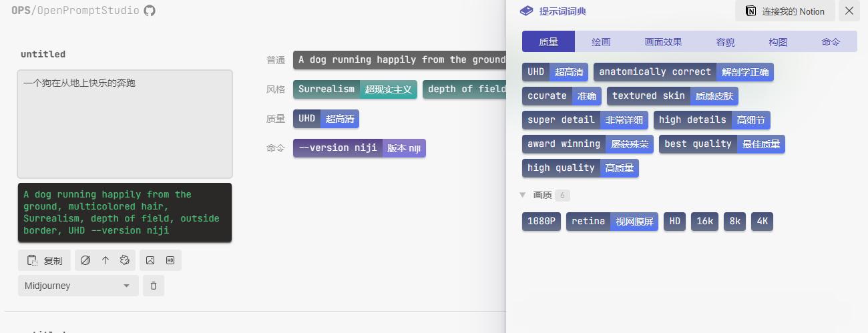This screenshot has width=868, height=333.
Task: Delete the prompt with trash icon
Action: tap(154, 286)
